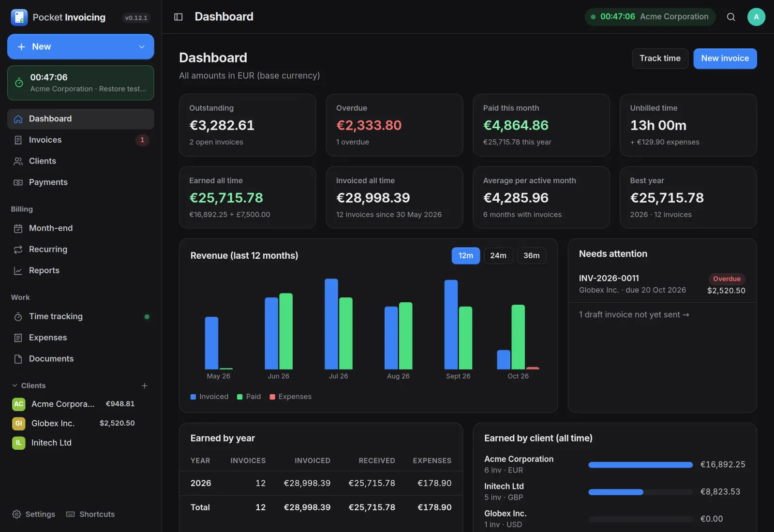The image size is (774, 532).
Task: Click the blue New button
Action: (x=80, y=46)
